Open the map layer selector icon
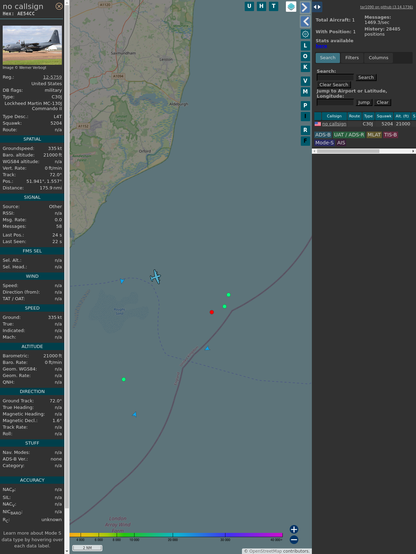This screenshot has width=416, height=554. tap(291, 7)
